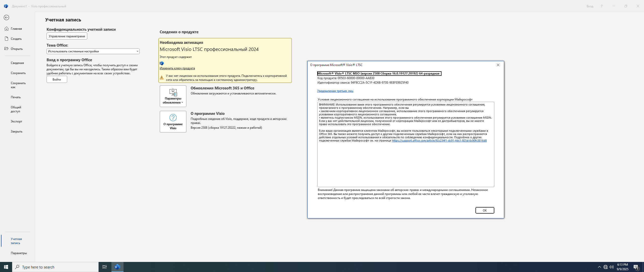Click Microsoft Visio LTSC профессиональный 2024 title

tap(209, 49)
